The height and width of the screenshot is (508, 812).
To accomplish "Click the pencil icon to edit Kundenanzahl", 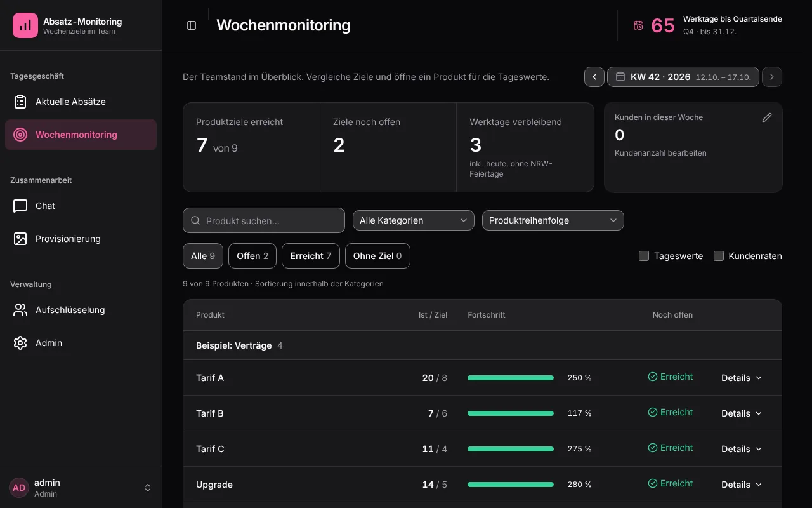I will 767,117.
